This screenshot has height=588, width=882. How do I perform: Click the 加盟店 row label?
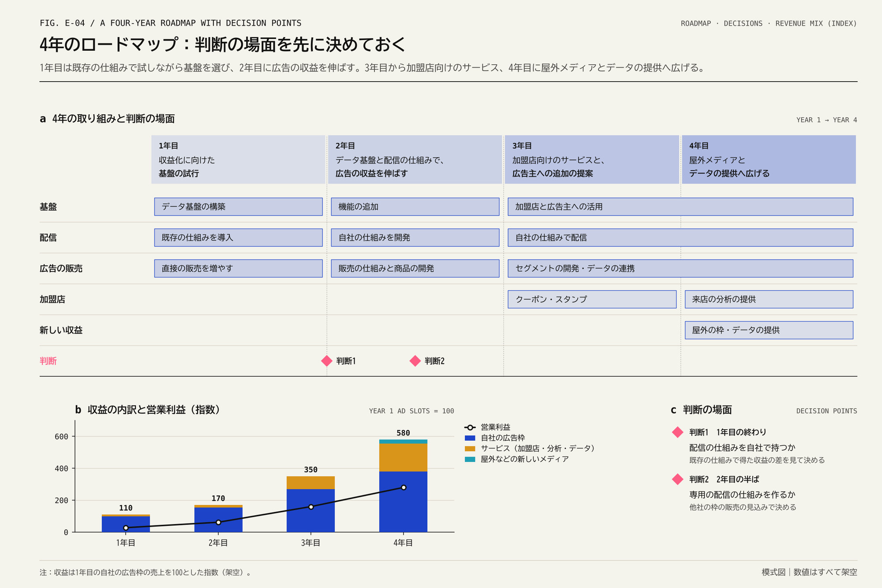point(52,299)
